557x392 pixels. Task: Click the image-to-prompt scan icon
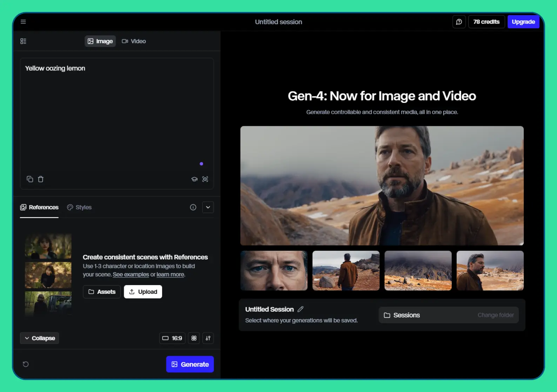pyautogui.click(x=205, y=179)
